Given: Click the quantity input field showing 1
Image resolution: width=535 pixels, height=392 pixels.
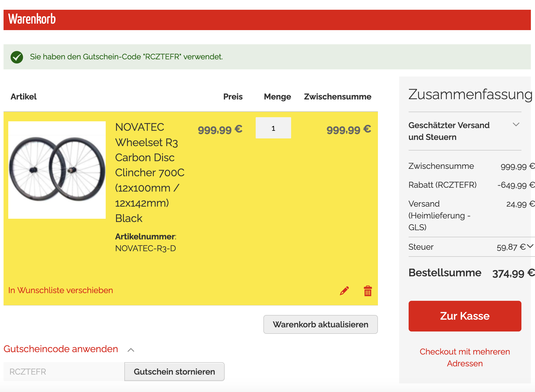Looking at the screenshot, I should tap(273, 128).
